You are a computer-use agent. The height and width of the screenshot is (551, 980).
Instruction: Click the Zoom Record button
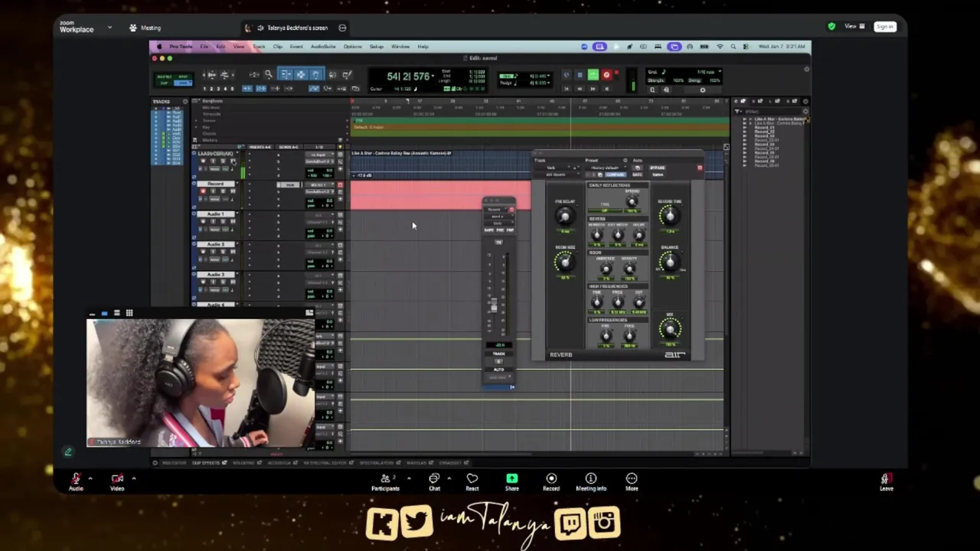pos(551,481)
